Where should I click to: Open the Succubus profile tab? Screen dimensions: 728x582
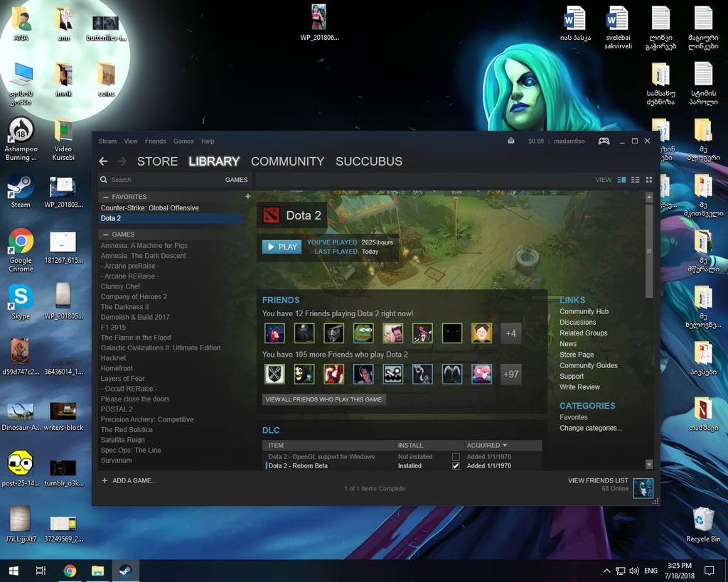point(369,161)
